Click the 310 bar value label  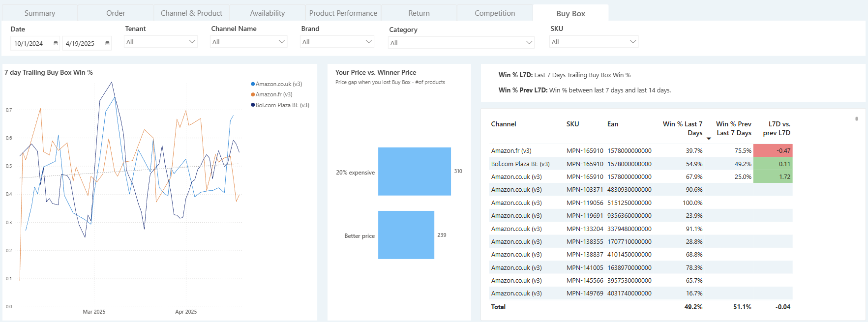click(458, 171)
